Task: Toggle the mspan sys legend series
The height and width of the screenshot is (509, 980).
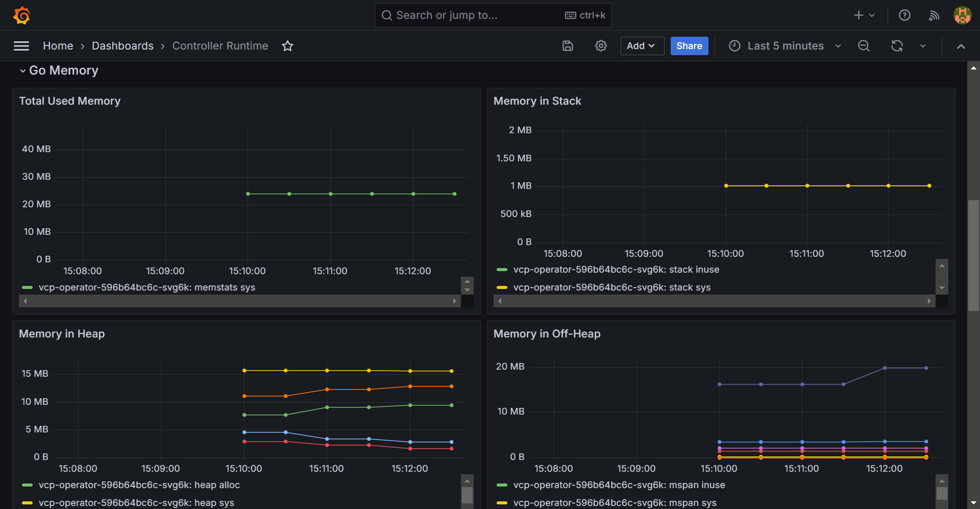Action: 615,503
